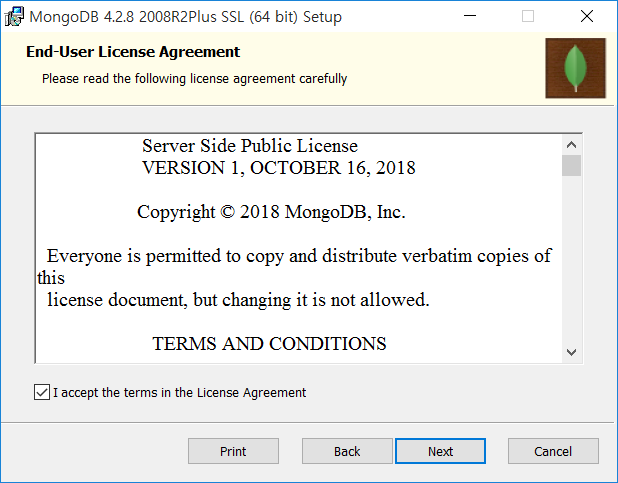Image resolution: width=618 pixels, height=483 pixels.
Task: Click the 'End-User License Agreement' heading
Action: (x=133, y=52)
